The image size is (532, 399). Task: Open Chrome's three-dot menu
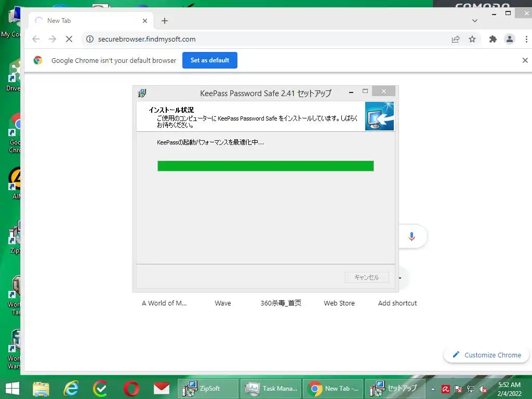coord(526,39)
